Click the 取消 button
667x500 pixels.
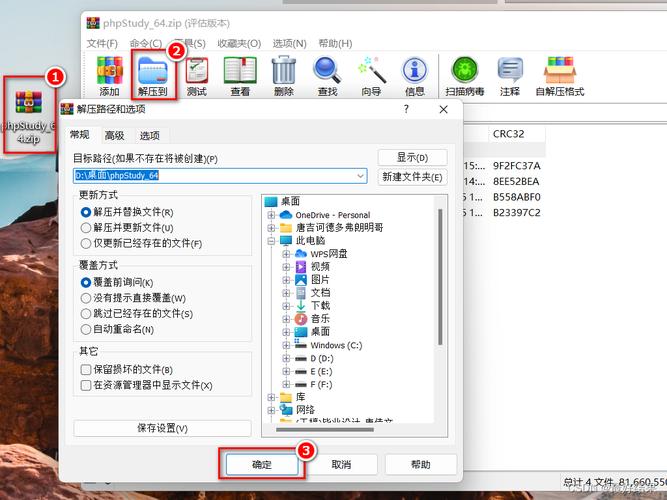pos(341,464)
